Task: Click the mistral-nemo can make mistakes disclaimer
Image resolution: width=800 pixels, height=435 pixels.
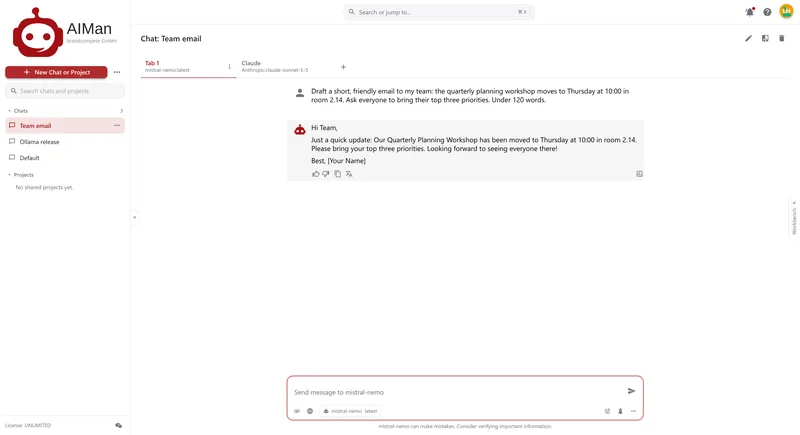Action: pos(465,426)
